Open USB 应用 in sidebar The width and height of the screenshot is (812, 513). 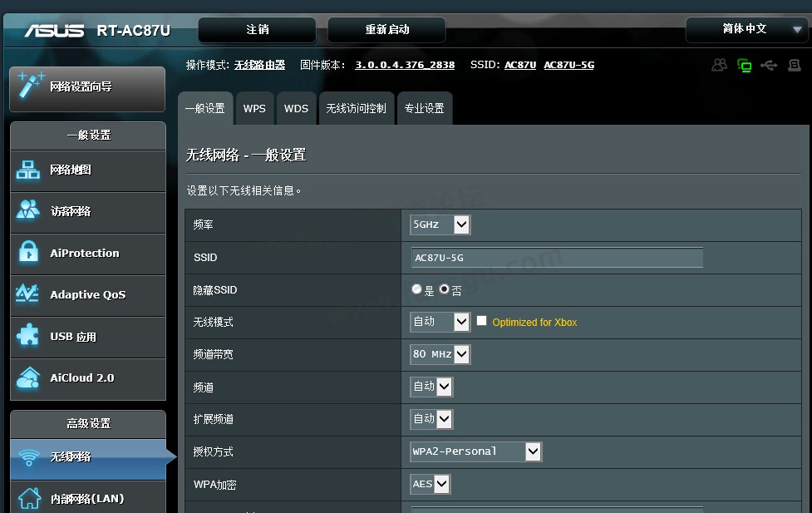point(88,338)
